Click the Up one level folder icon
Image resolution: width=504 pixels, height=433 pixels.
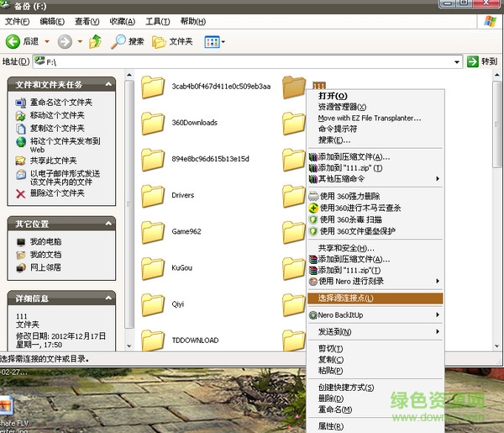[95, 40]
